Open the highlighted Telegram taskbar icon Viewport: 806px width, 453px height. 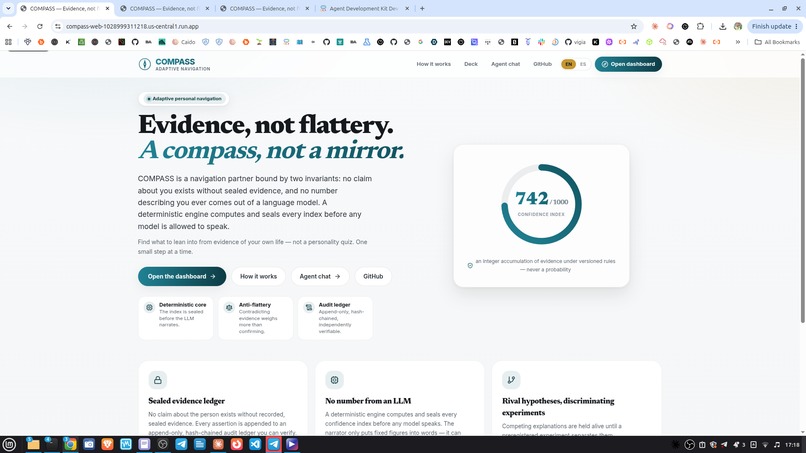273,444
